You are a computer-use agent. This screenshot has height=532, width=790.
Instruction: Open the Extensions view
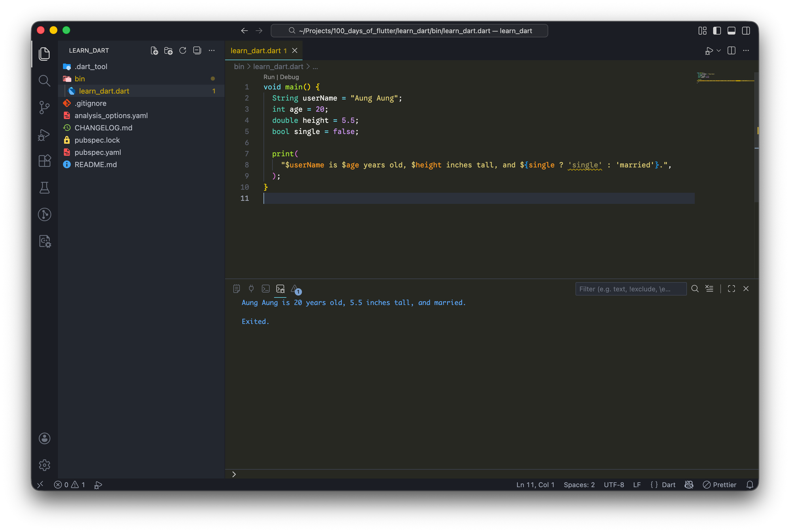tap(44, 161)
